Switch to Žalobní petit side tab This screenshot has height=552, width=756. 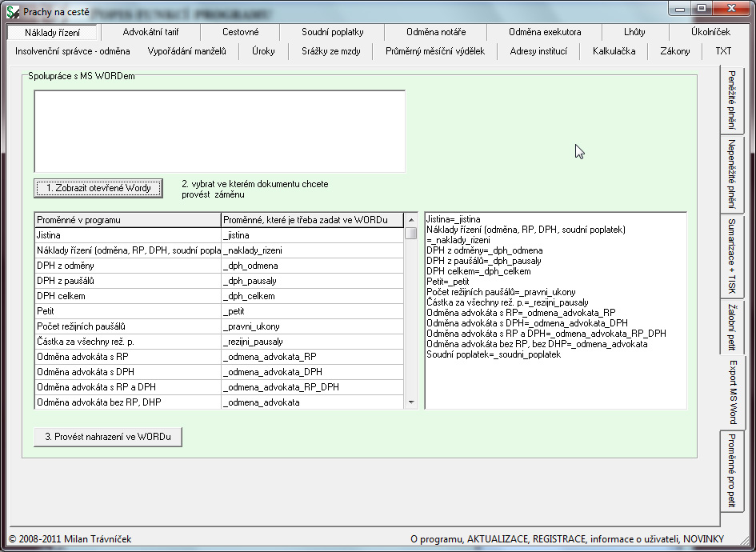tap(731, 327)
